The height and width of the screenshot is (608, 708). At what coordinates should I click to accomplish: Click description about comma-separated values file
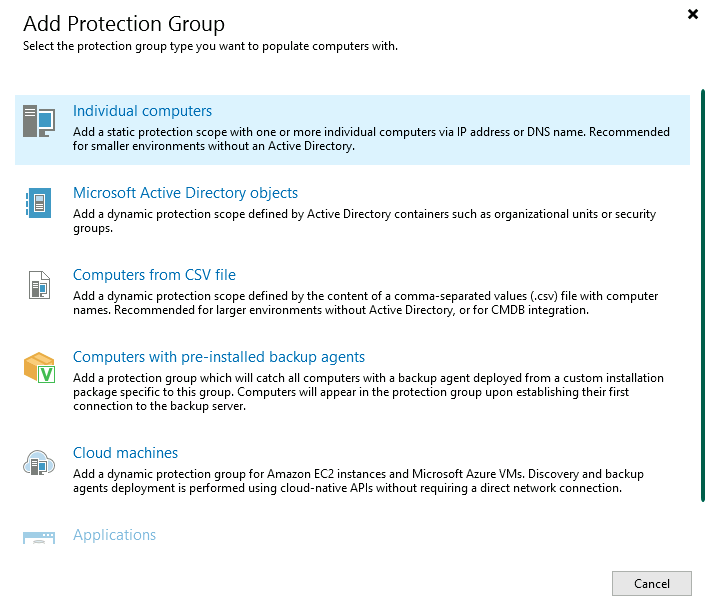pyautogui.click(x=365, y=303)
